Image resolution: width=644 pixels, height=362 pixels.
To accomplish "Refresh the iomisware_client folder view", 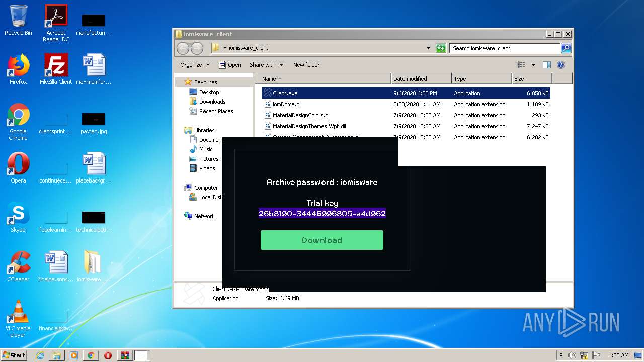I will click(x=441, y=48).
